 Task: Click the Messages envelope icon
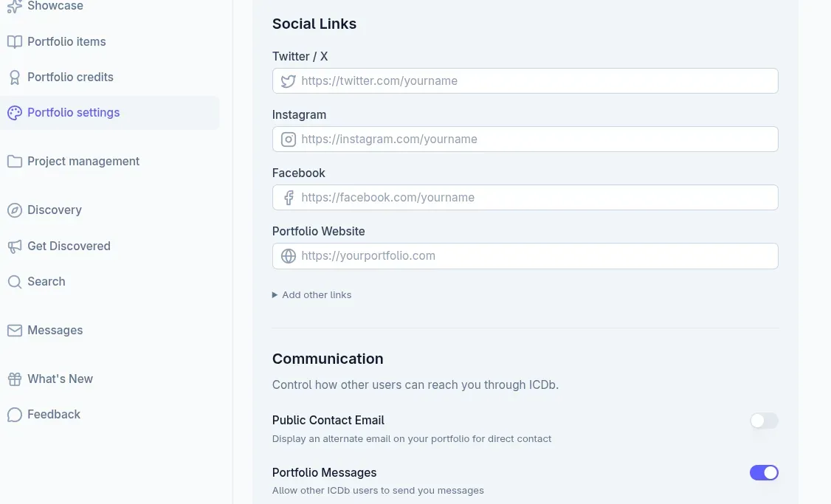pyautogui.click(x=15, y=330)
